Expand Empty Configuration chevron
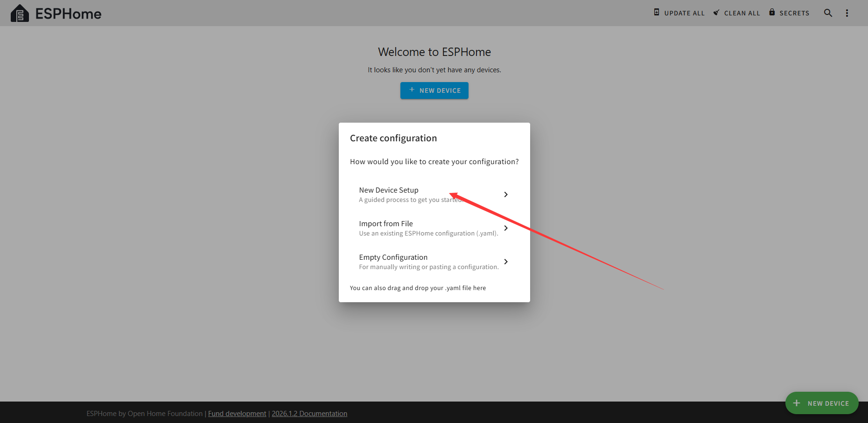 pos(506,262)
